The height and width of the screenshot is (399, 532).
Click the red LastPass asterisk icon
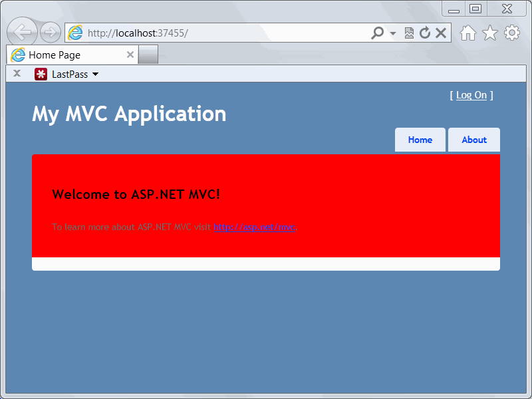coord(41,74)
